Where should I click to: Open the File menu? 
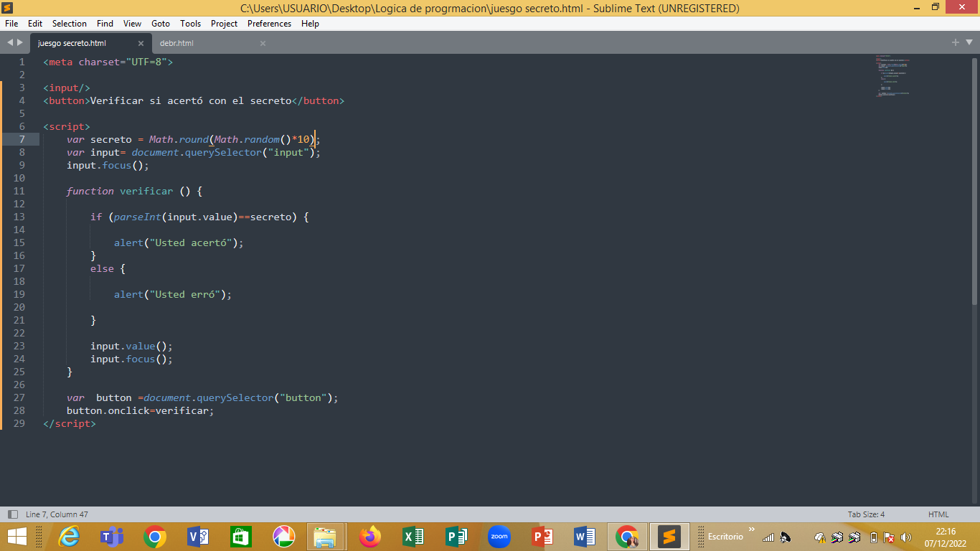(x=11, y=24)
